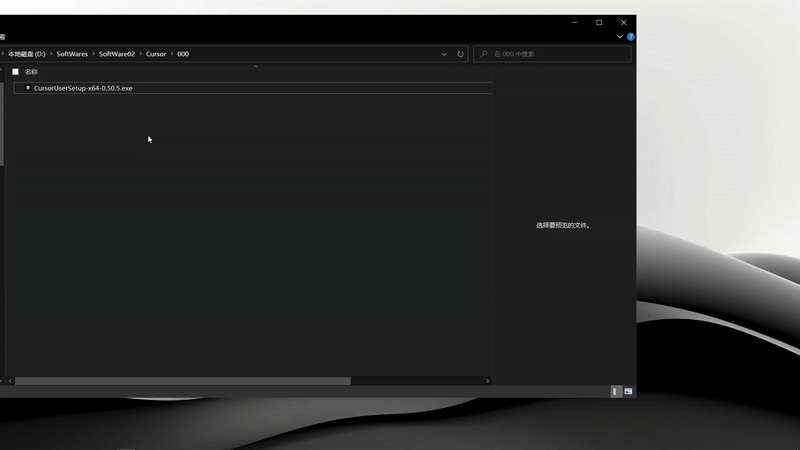Open the Cursor folder in address bar
This screenshot has width=800, height=450.
pos(156,54)
